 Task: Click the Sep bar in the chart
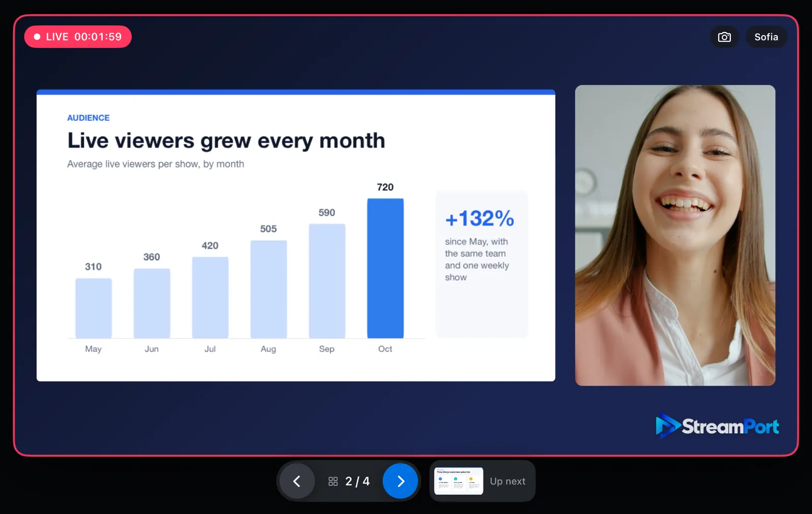point(327,281)
